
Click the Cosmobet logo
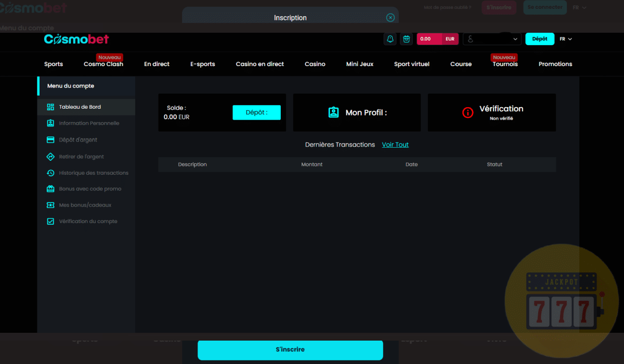[76, 39]
